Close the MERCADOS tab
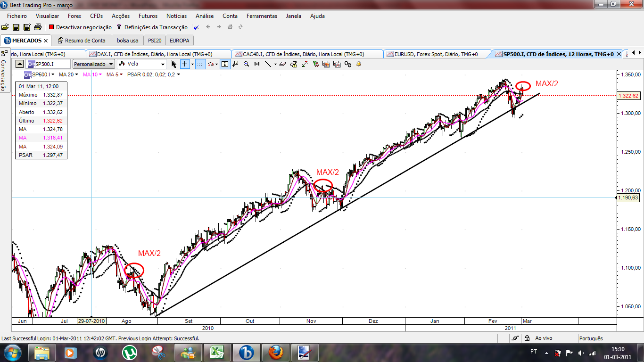The height and width of the screenshot is (362, 644). [x=46, y=41]
